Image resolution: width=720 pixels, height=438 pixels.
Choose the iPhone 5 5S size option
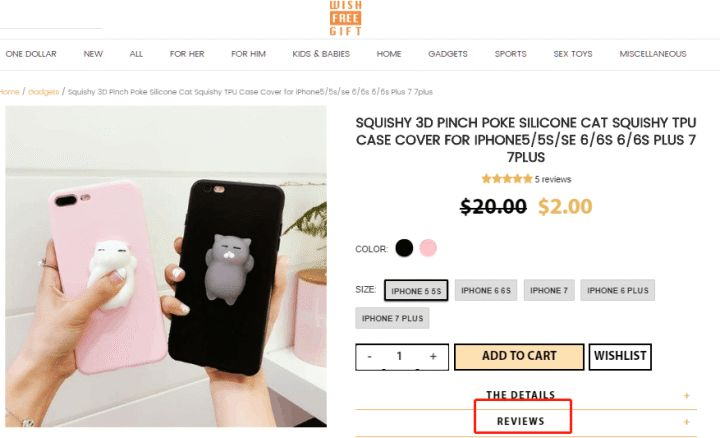pos(416,290)
